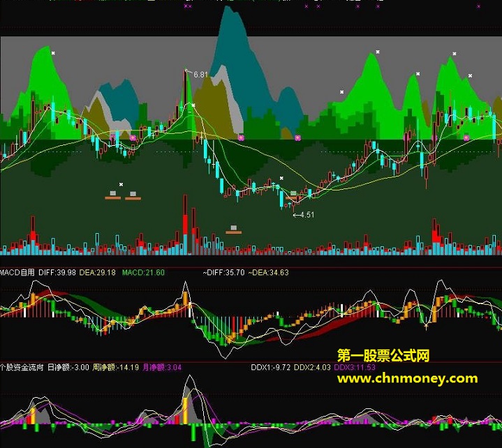Click the 4.51 low price label
The image size is (502, 448).
pyautogui.click(x=307, y=215)
